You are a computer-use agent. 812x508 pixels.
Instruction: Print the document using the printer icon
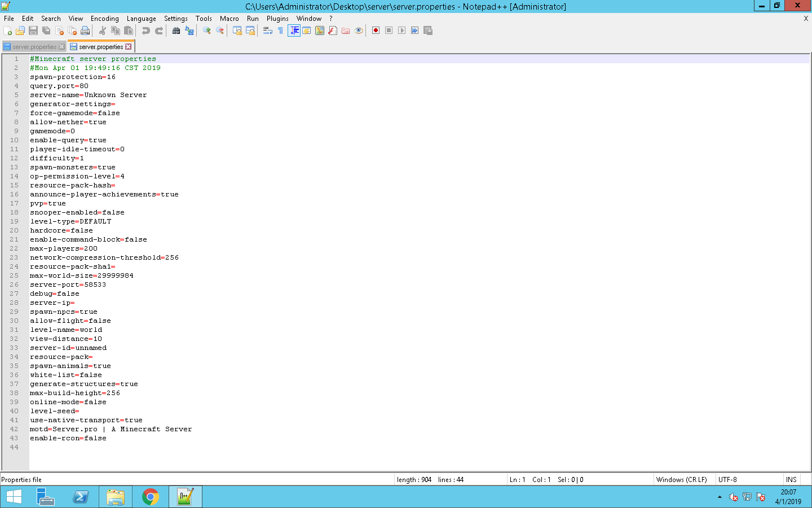point(85,30)
